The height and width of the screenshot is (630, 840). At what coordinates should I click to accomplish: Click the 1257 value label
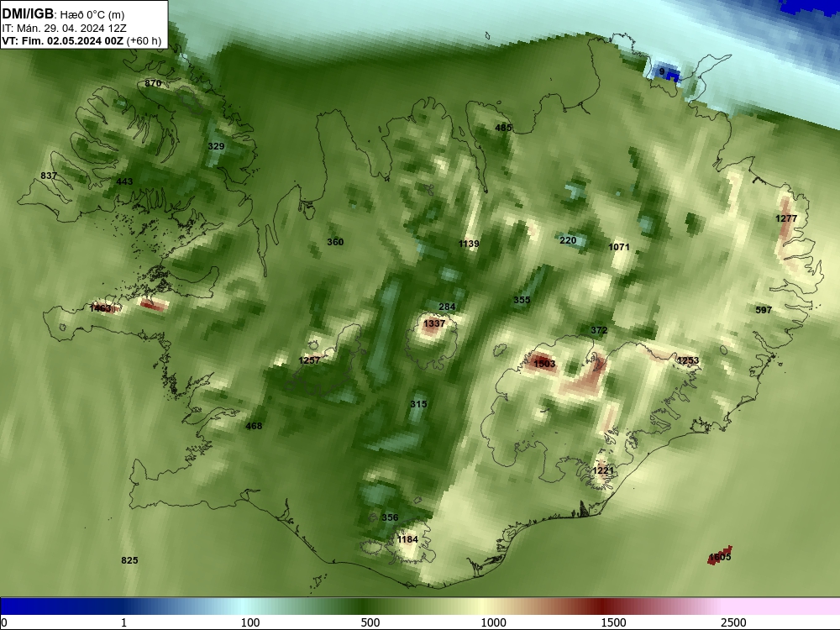click(x=309, y=360)
